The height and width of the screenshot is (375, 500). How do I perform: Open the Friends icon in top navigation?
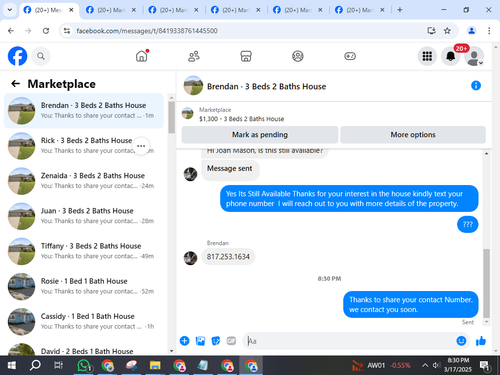click(x=194, y=56)
